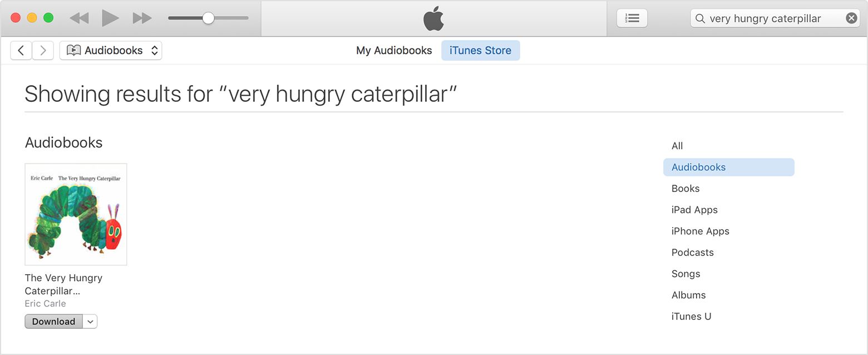Click the fast-forward button
Image resolution: width=868 pixels, height=355 pixels.
pos(142,18)
